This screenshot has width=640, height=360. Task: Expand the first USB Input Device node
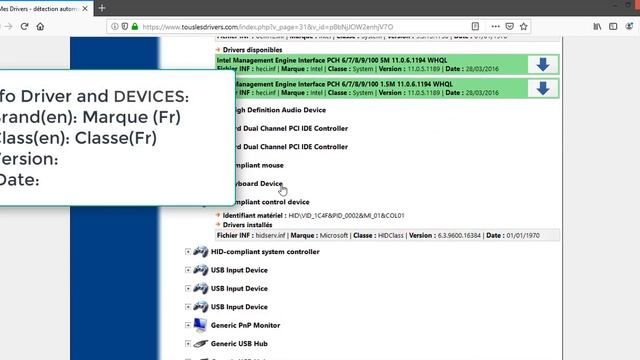tap(188, 270)
